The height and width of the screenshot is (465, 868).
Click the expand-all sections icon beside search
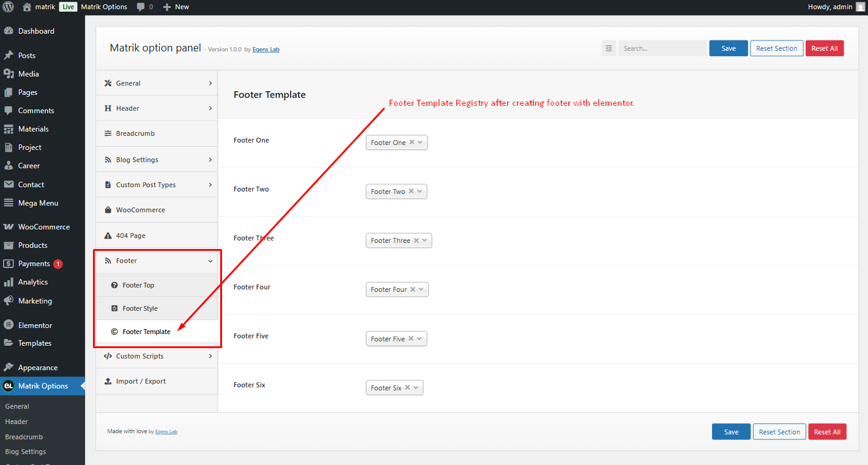[609, 48]
